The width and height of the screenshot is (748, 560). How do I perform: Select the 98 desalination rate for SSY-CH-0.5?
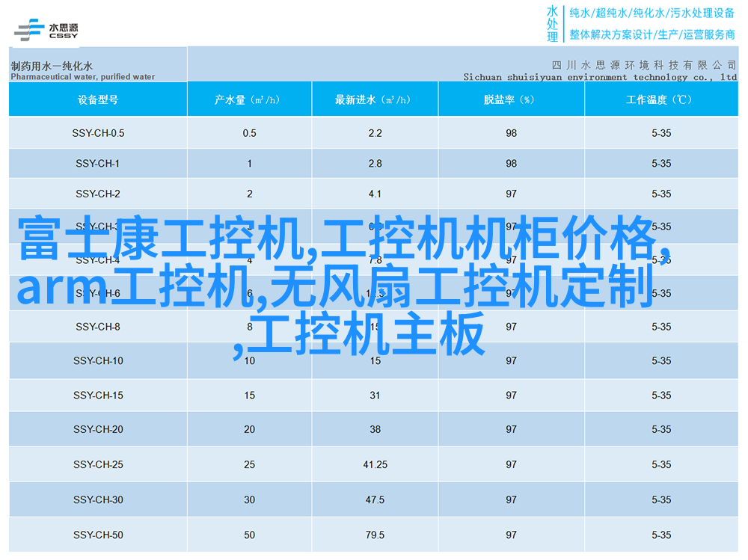512,133
